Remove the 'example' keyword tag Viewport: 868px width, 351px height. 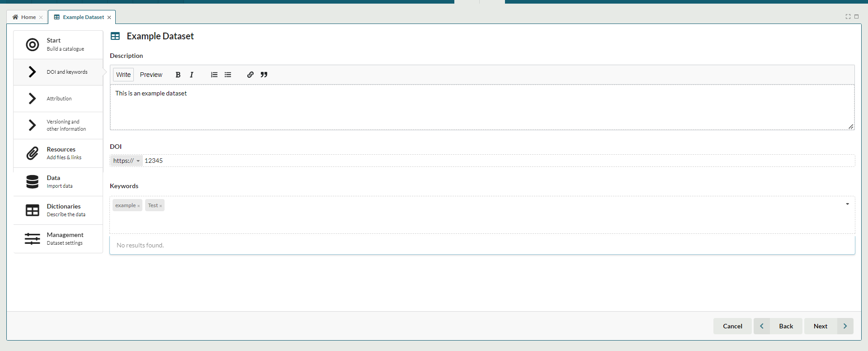(138, 206)
